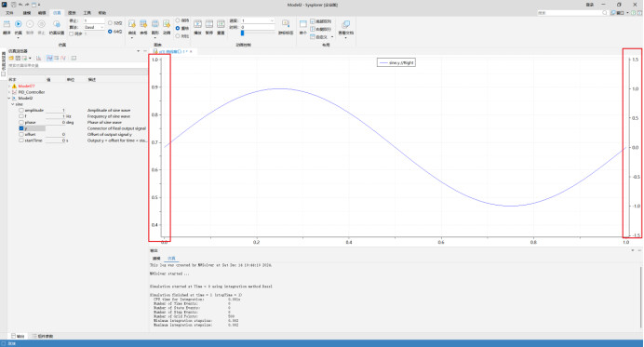Click the undo arrow in title bar
The image size is (644, 347).
point(20,5)
